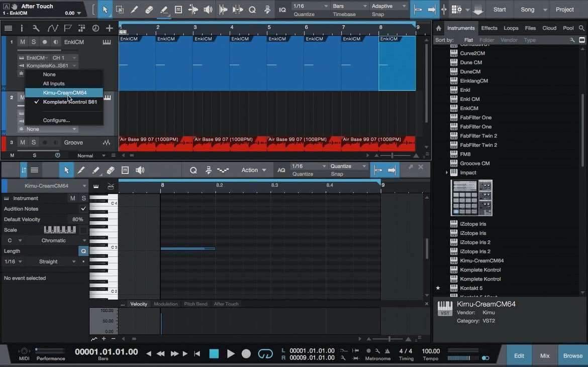Click the Q quantize icon in the top toolbar
The height and width of the screenshot is (367, 588).
pyautogui.click(x=252, y=10)
